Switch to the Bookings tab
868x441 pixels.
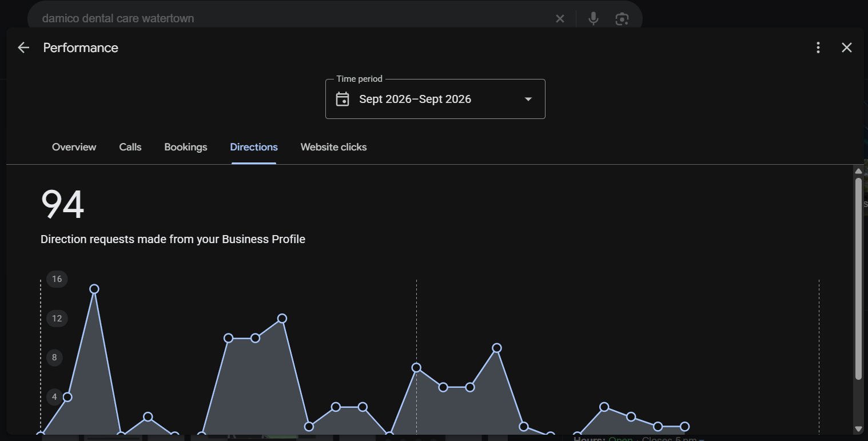[x=186, y=147]
